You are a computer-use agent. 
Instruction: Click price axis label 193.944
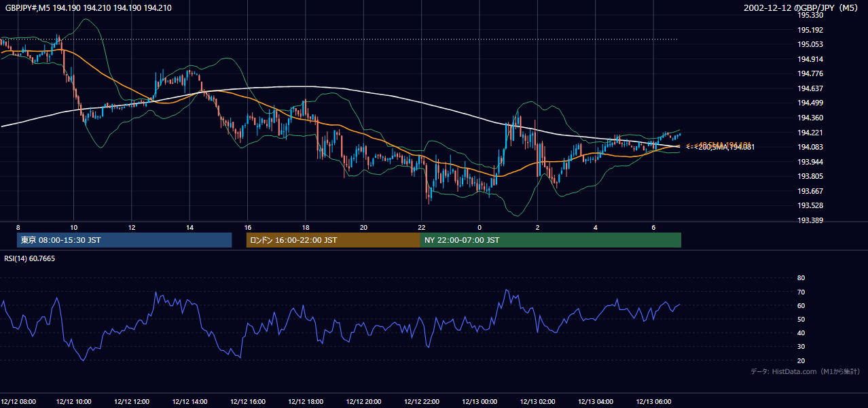click(810, 162)
